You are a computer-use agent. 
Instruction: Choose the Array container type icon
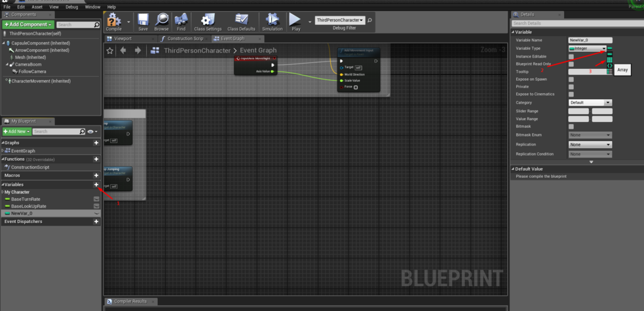click(x=609, y=60)
